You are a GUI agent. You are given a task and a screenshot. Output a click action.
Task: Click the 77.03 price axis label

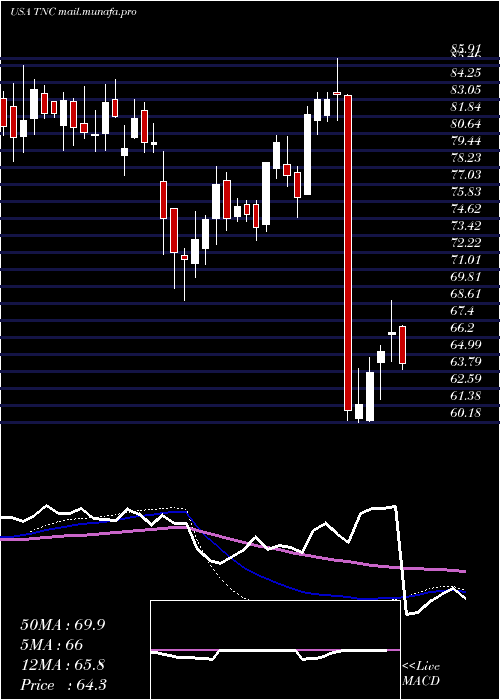click(x=466, y=175)
